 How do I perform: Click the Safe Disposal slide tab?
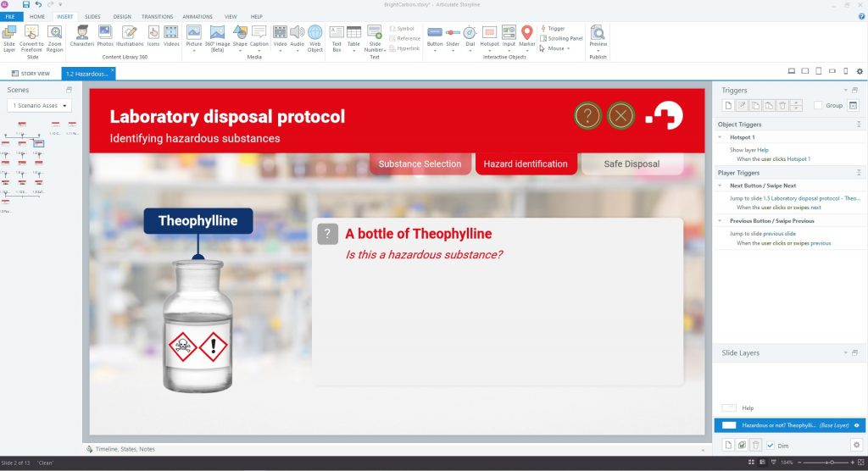coord(632,163)
